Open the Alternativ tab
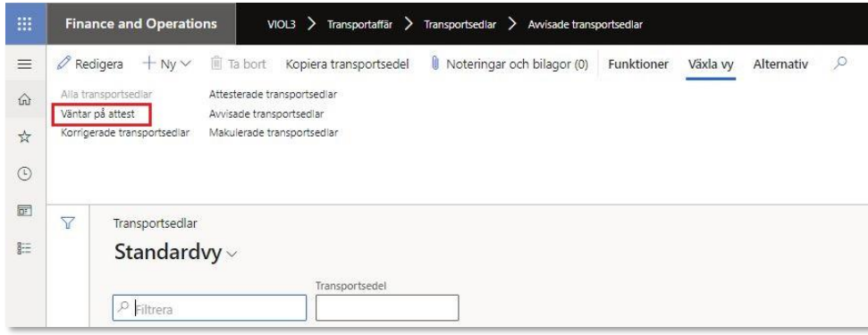This screenshot has height=335, width=868. (x=780, y=64)
